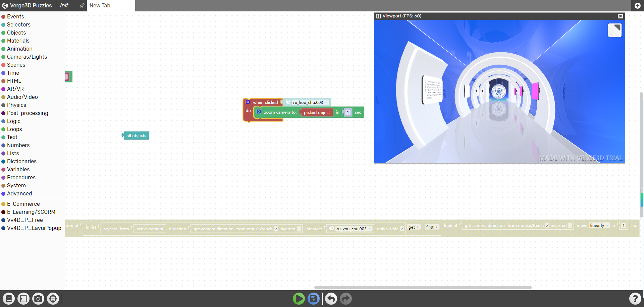Image resolution: width=644 pixels, height=307 pixels.
Task: Open help via the question mark icon
Action: 635,299
